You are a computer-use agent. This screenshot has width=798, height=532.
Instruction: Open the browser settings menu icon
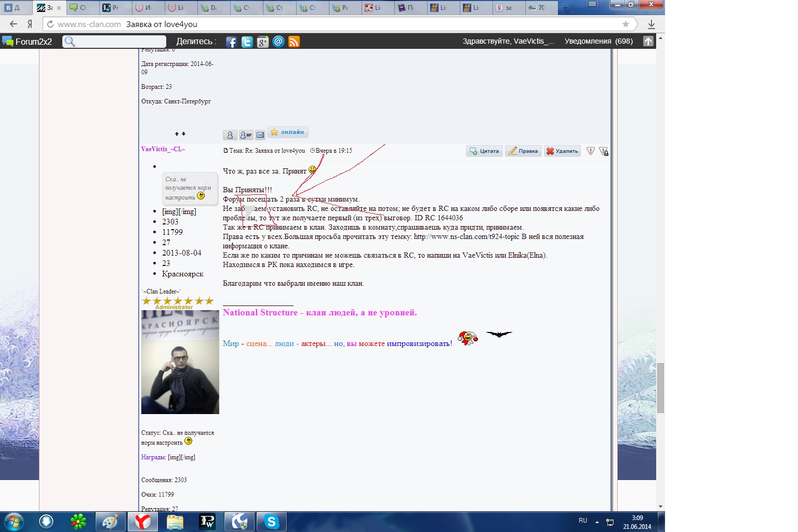[x=592, y=4]
